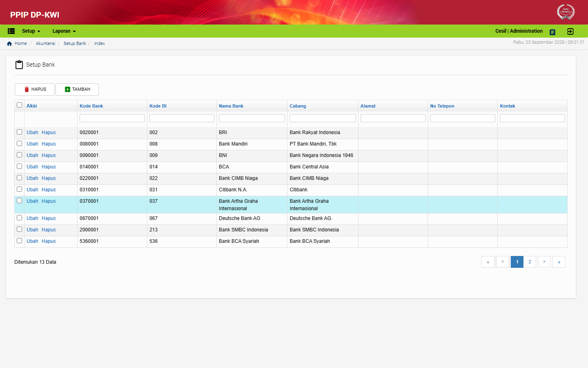Image resolution: width=588 pixels, height=368 pixels.
Task: Click the Home house icon in the breadcrumb
Action: pyautogui.click(x=9, y=43)
